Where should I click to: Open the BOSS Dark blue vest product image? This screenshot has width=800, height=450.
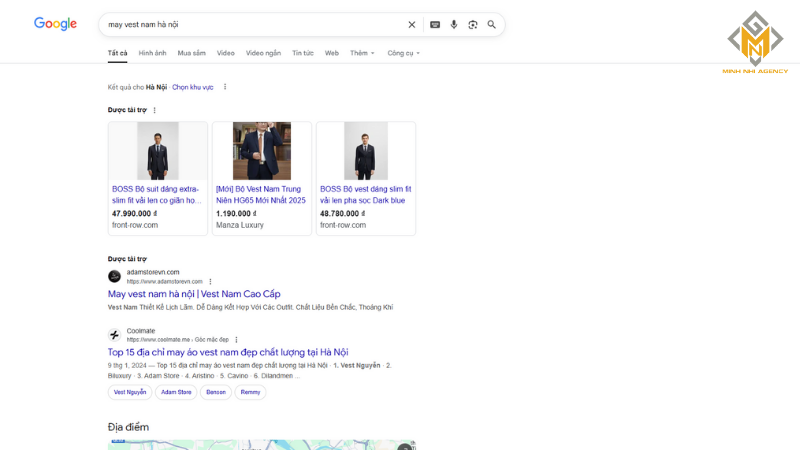(x=366, y=151)
